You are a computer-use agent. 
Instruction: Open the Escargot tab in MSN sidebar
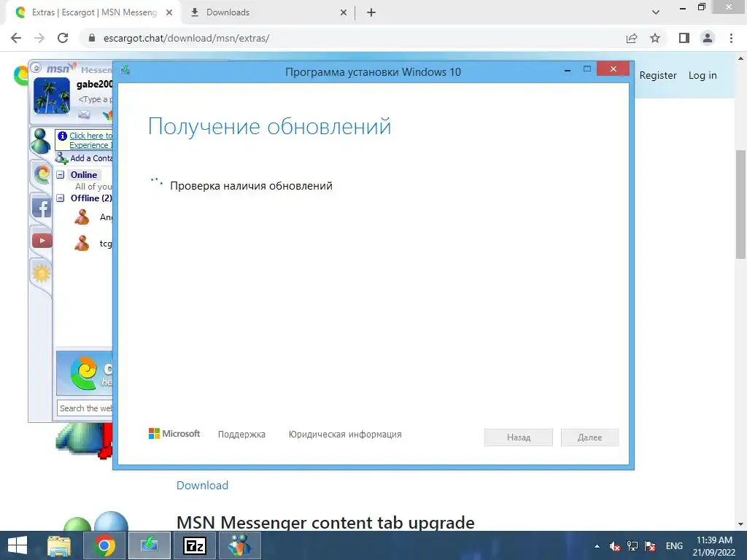pos(42,174)
